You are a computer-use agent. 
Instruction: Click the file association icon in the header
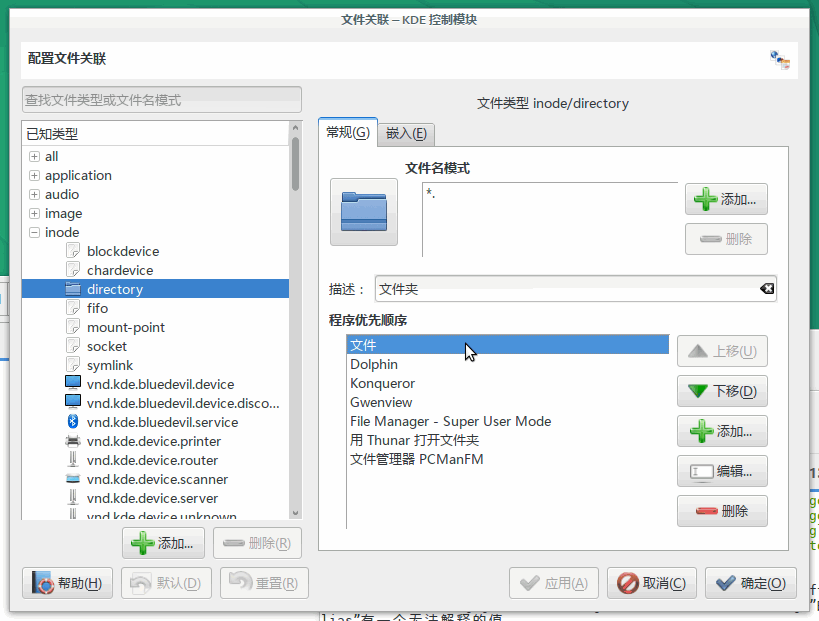tap(780, 60)
